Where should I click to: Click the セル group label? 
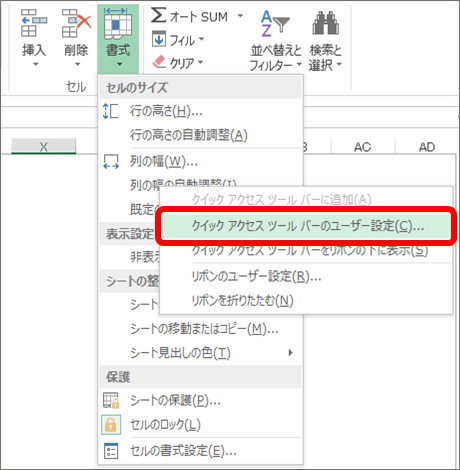click(76, 87)
